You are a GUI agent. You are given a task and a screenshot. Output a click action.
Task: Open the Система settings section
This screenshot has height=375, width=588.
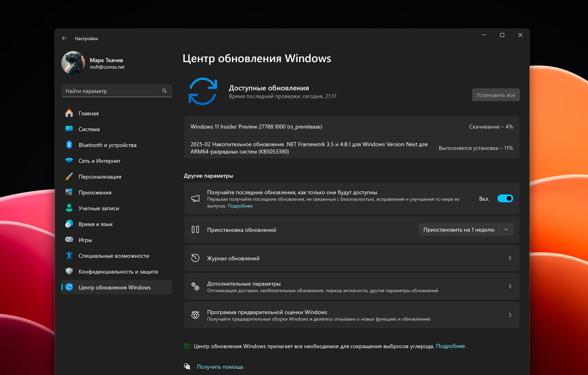tap(89, 129)
